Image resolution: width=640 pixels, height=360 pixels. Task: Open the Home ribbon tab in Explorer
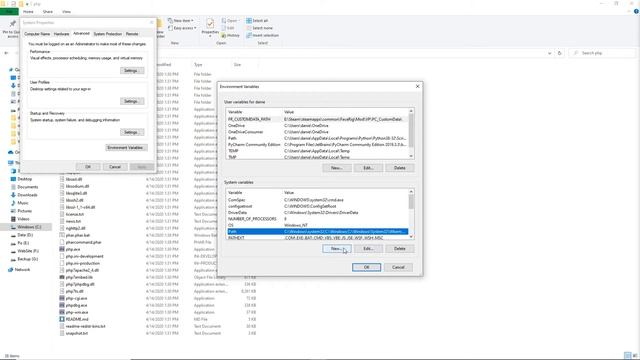(28, 12)
